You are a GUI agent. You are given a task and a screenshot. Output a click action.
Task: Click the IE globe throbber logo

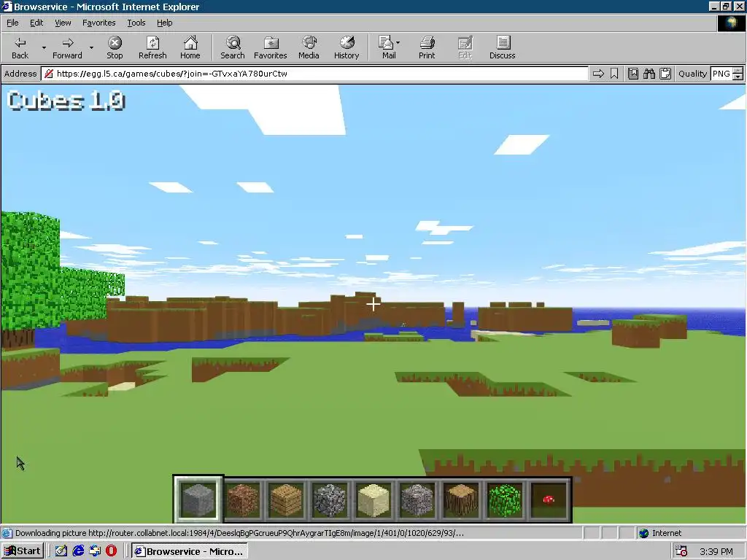point(731,23)
